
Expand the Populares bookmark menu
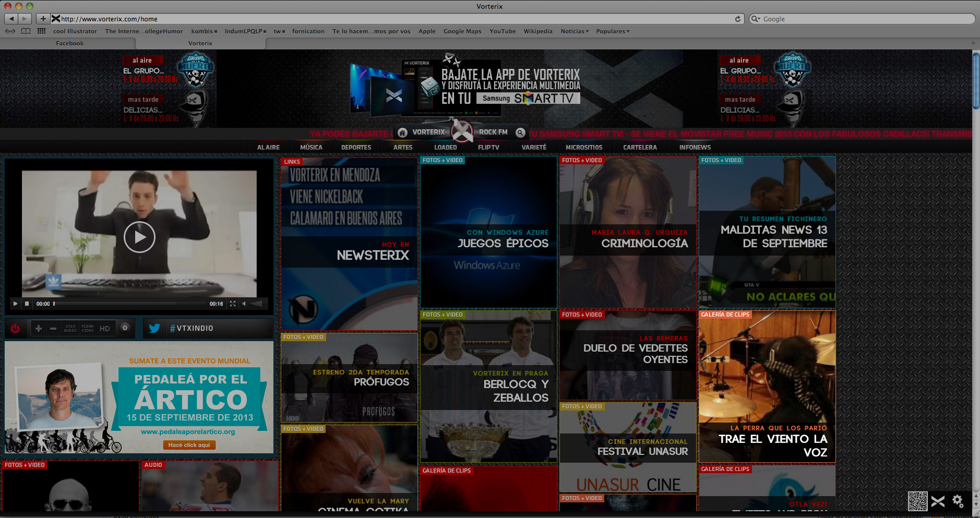pyautogui.click(x=613, y=31)
